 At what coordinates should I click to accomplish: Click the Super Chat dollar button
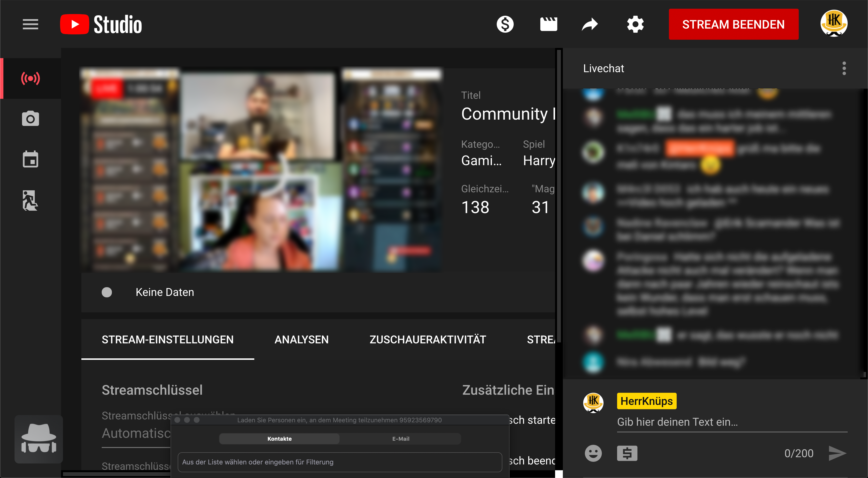(627, 453)
